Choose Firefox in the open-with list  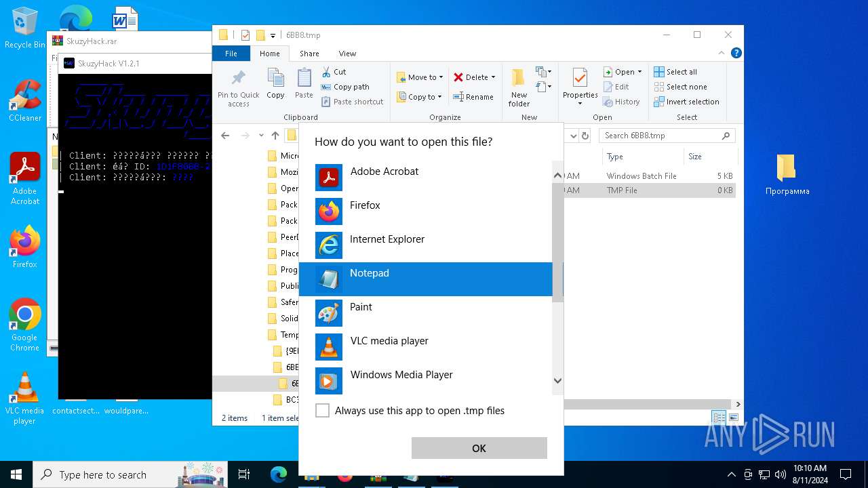coord(426,211)
